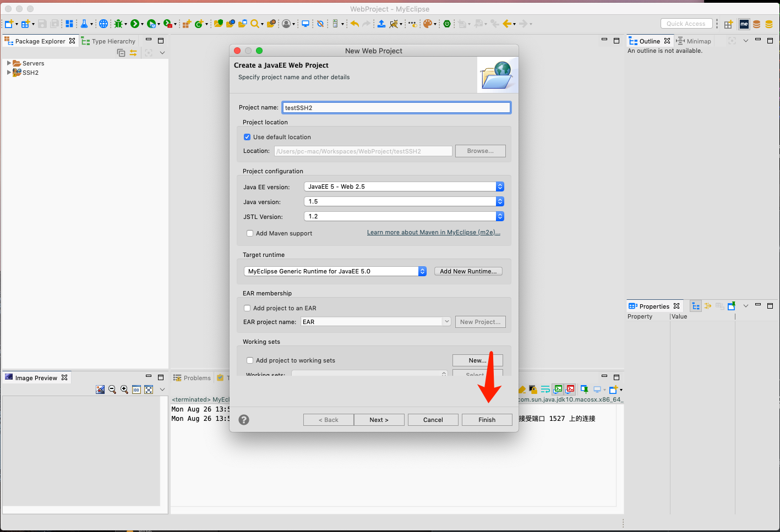Image resolution: width=780 pixels, height=532 pixels.
Task: Click New... button in Working sets
Action: tap(478, 360)
